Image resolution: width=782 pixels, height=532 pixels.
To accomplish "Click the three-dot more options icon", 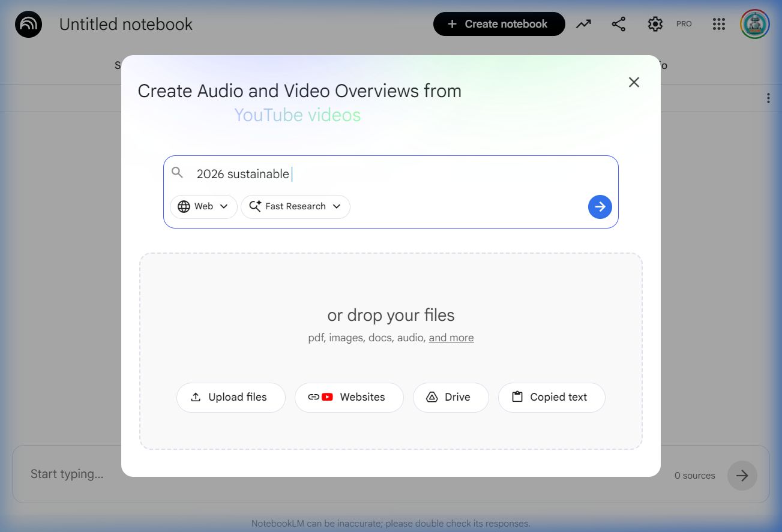I will point(768,98).
